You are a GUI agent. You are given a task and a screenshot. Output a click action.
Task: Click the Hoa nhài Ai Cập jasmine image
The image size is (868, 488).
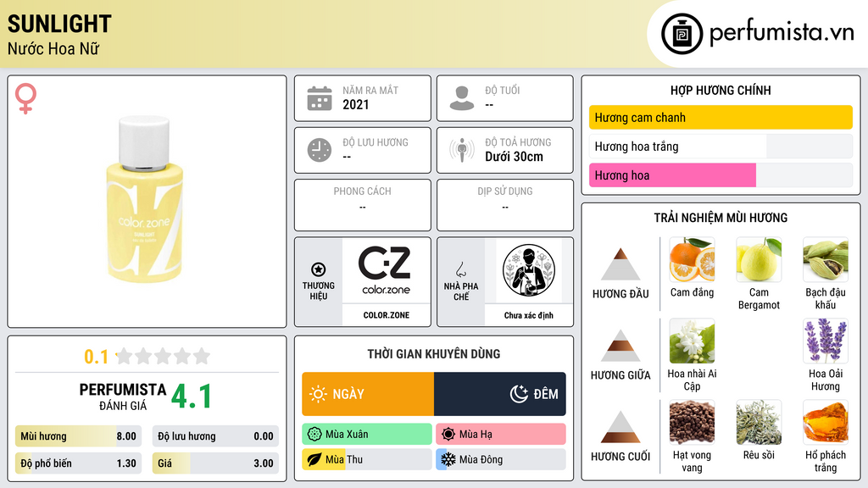(x=692, y=341)
